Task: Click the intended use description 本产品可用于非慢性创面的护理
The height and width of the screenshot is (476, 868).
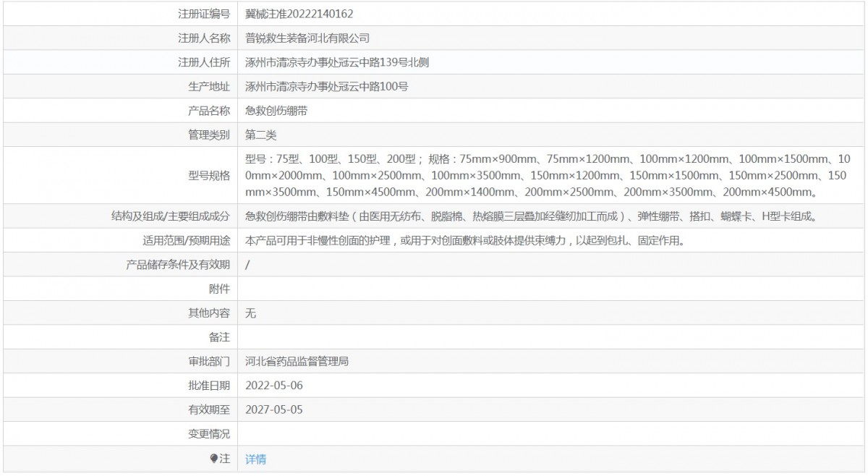Action: [465, 240]
